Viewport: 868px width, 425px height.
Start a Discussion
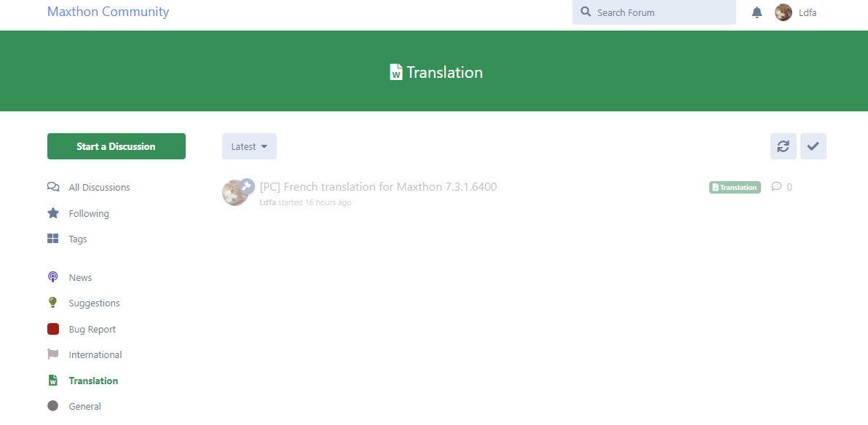click(x=117, y=146)
